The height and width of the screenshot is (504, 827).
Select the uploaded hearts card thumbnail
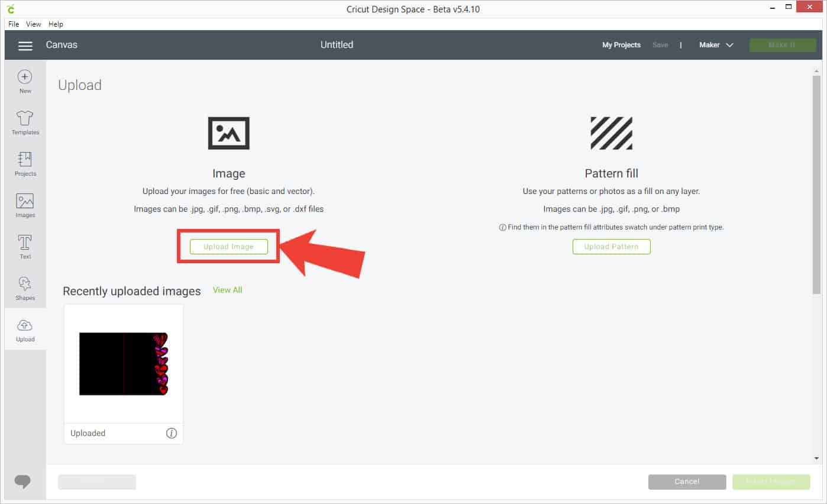124,364
